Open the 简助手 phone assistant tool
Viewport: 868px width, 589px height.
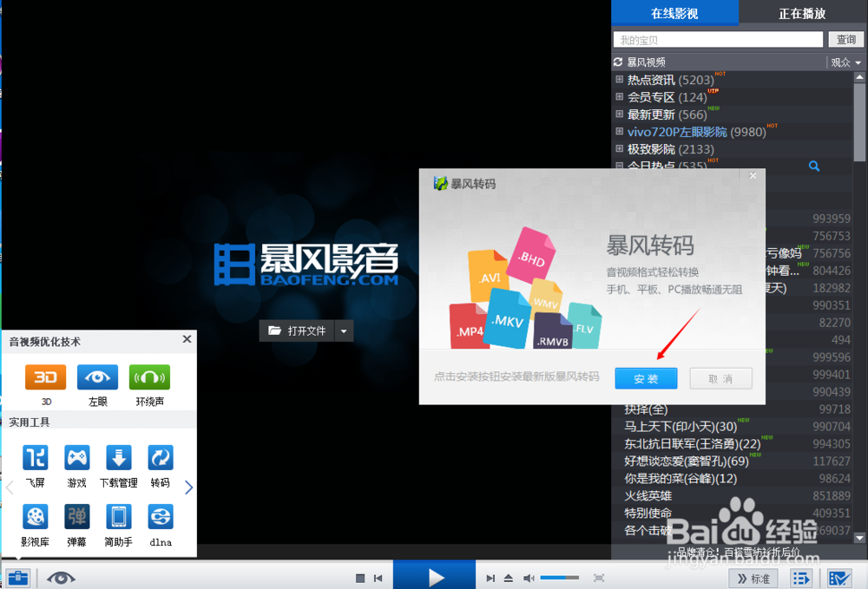[118, 517]
